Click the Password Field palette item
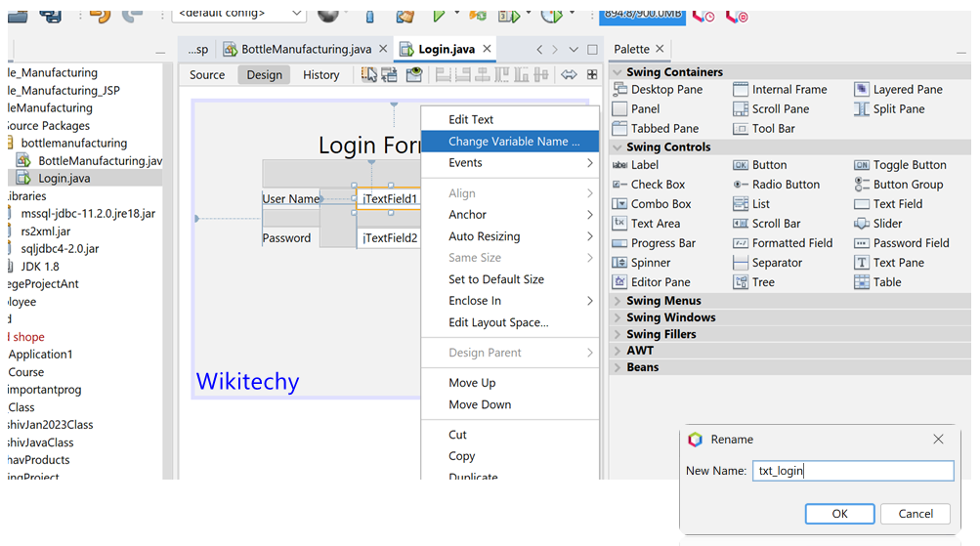The height and width of the screenshot is (546, 980). 911,243
